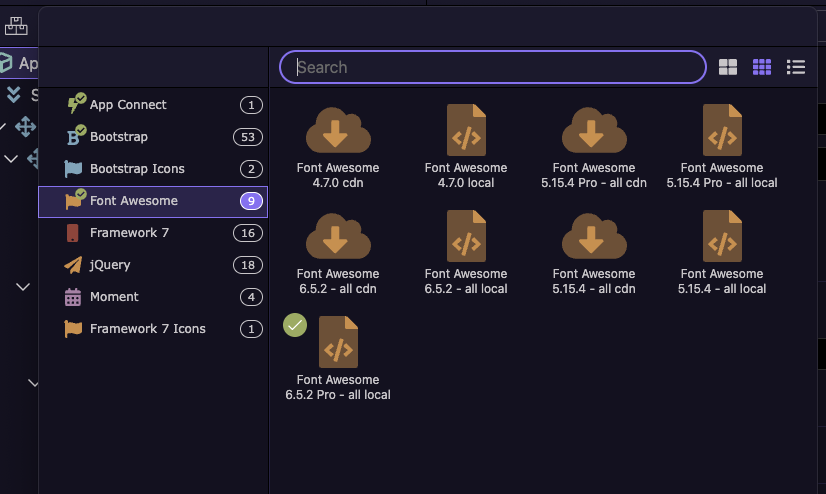Open the Bootstrap category
The width and height of the screenshot is (826, 494).
(x=153, y=137)
